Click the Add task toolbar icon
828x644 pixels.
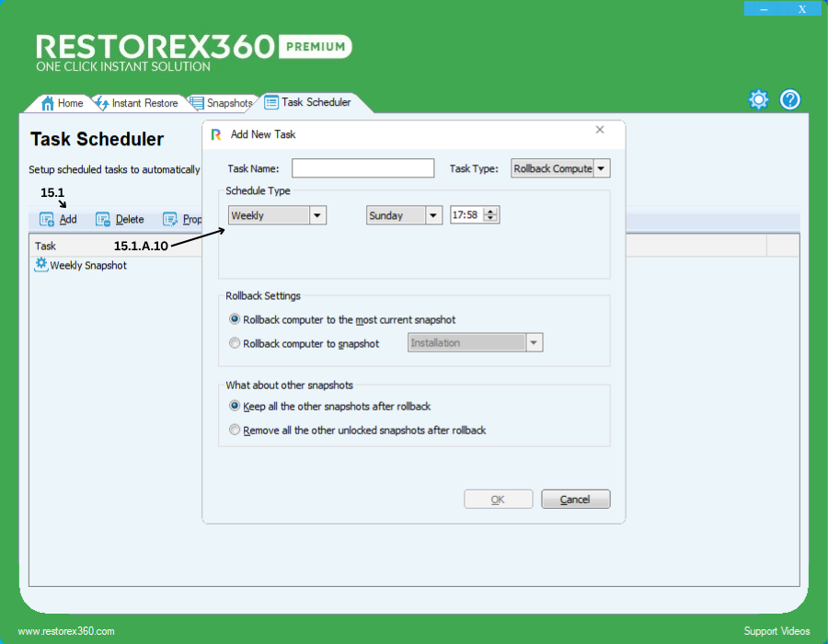tap(47, 220)
